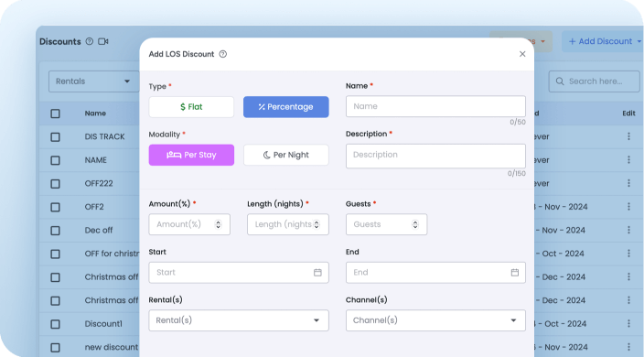Adjust the Length (nights) stepper arrows
Screen dimensions: 644x357
317,224
